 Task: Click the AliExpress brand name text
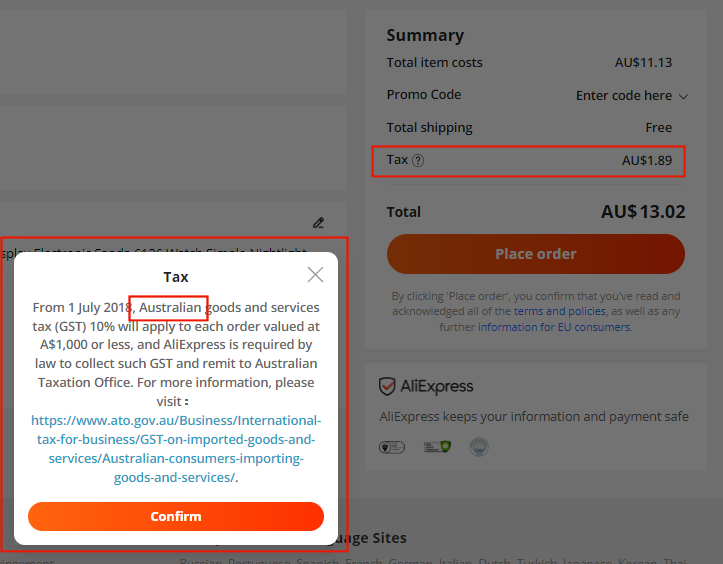click(437, 387)
